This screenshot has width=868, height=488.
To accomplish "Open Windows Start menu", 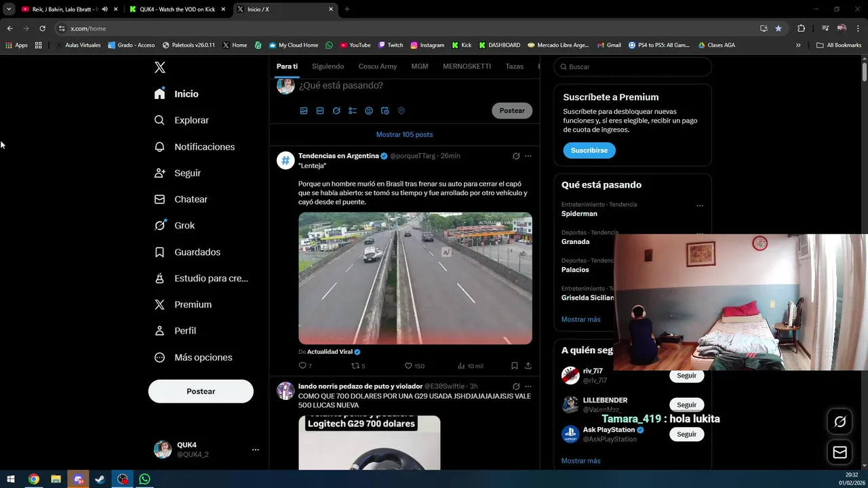I will tap(11, 479).
